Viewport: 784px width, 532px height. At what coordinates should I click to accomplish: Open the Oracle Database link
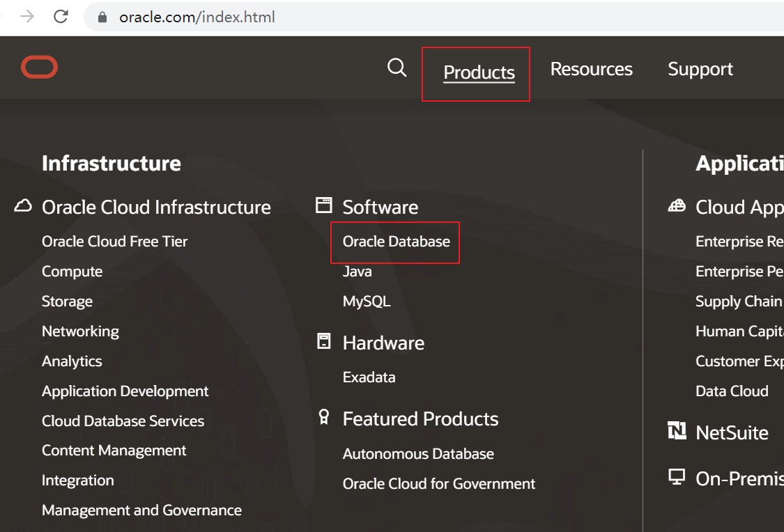click(x=395, y=242)
